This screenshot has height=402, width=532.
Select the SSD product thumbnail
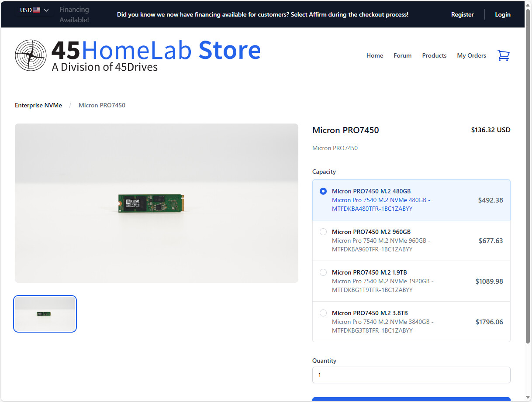[45, 314]
